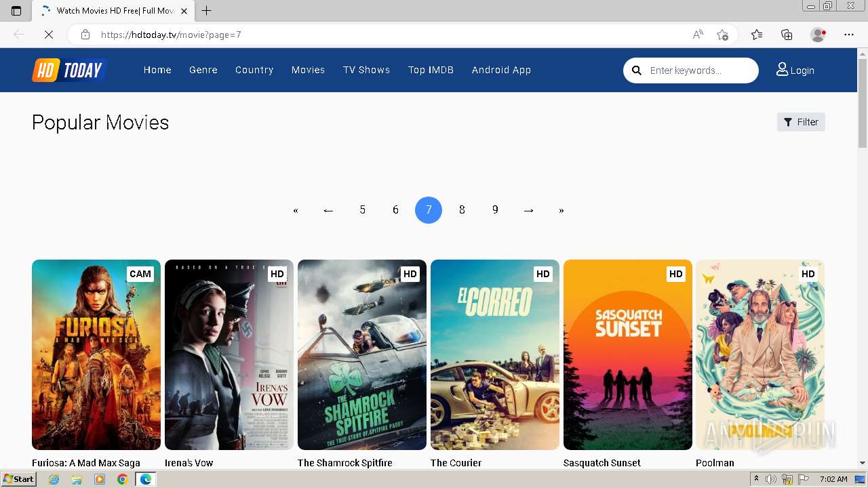Click The Shamrock Spitfire title link
This screenshot has height=488, width=868.
point(345,463)
